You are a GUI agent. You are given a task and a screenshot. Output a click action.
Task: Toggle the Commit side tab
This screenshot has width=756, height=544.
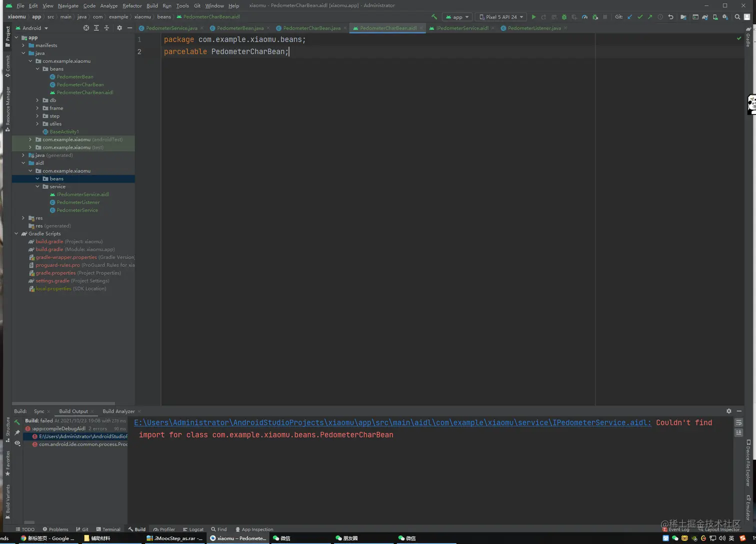point(7,66)
